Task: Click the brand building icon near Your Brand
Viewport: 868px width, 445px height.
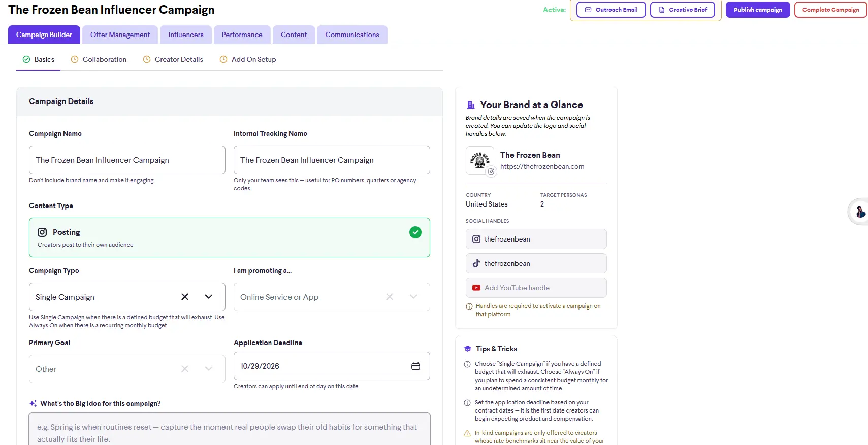Action: tap(471, 105)
